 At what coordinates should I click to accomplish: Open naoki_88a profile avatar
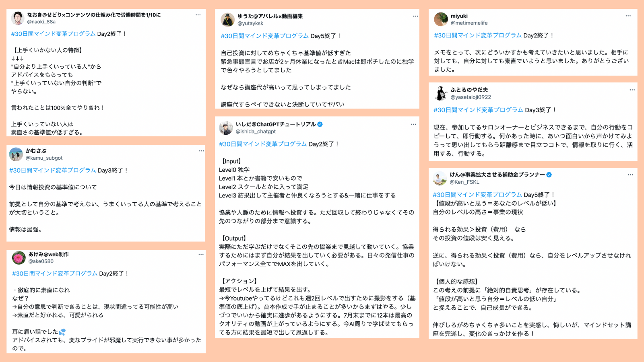[17, 19]
